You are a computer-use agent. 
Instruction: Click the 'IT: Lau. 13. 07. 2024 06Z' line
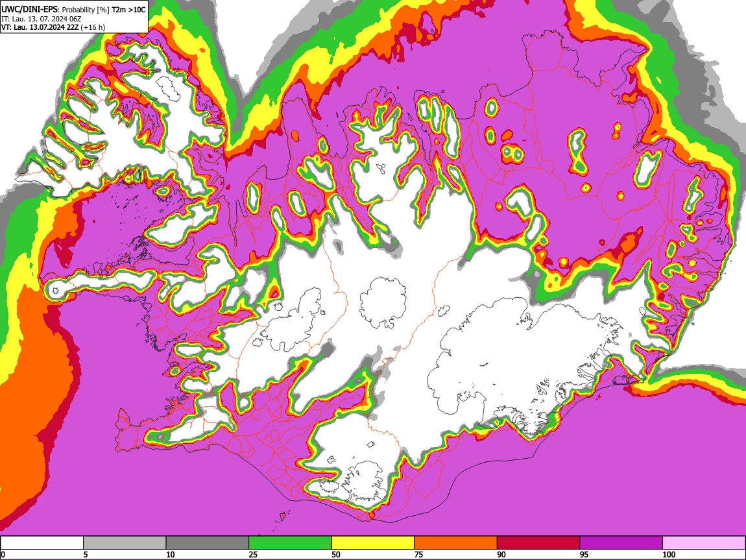[x=42, y=19]
